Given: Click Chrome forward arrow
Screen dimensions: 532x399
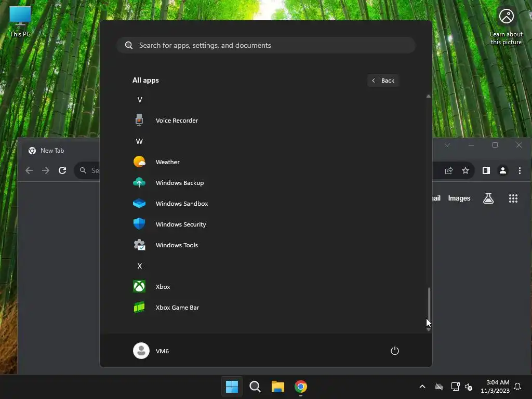Looking at the screenshot, I should pos(46,170).
